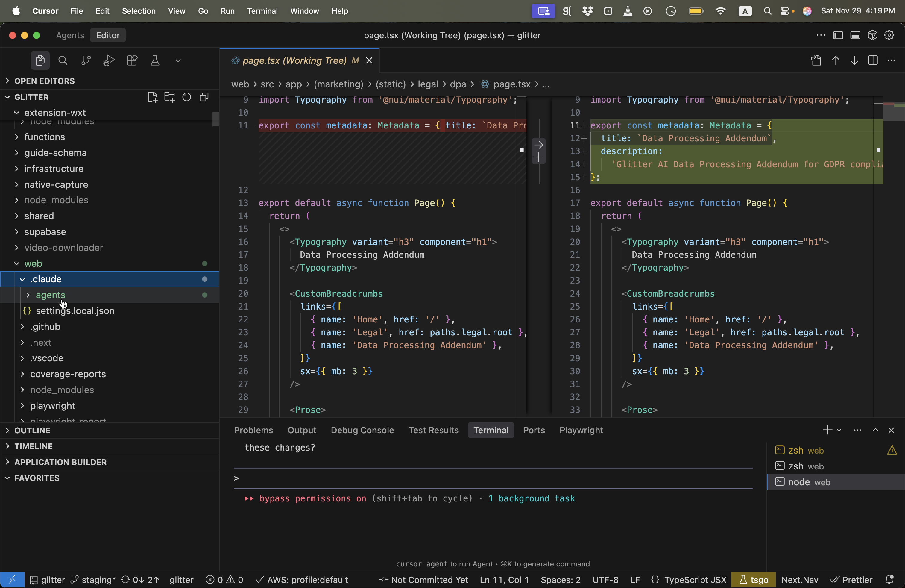Open the Source Control view icon

tap(86, 60)
